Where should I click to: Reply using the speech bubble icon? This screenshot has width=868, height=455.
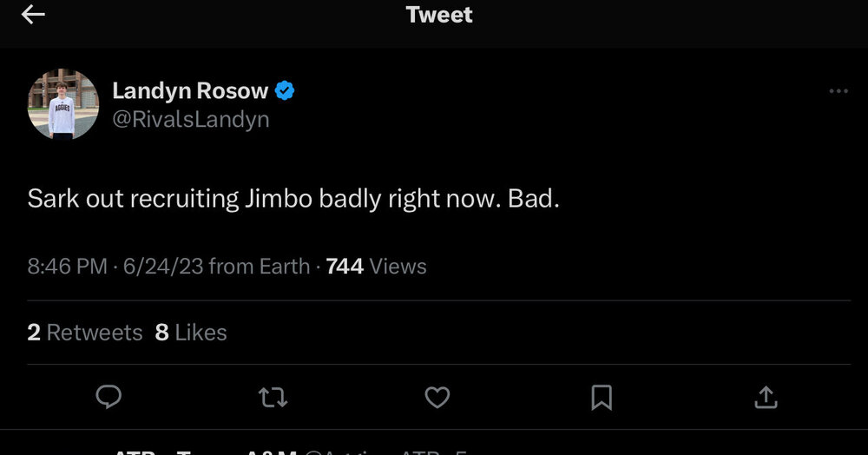coord(108,397)
